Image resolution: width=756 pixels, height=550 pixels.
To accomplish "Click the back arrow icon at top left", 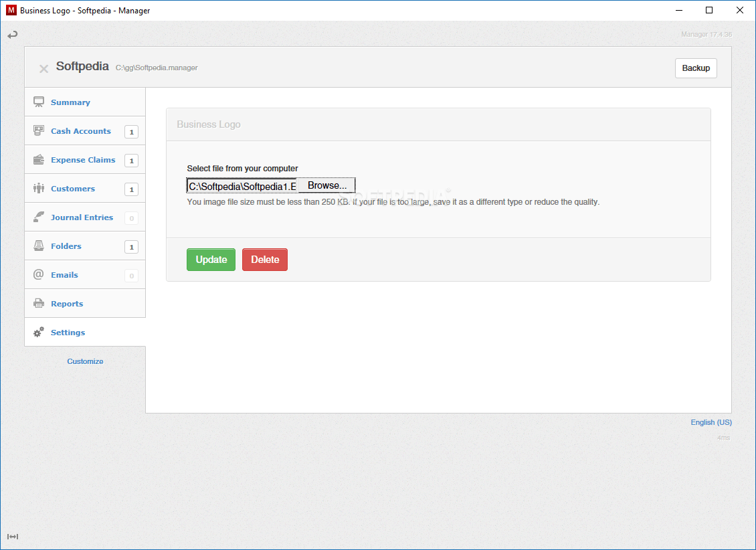I will [13, 35].
